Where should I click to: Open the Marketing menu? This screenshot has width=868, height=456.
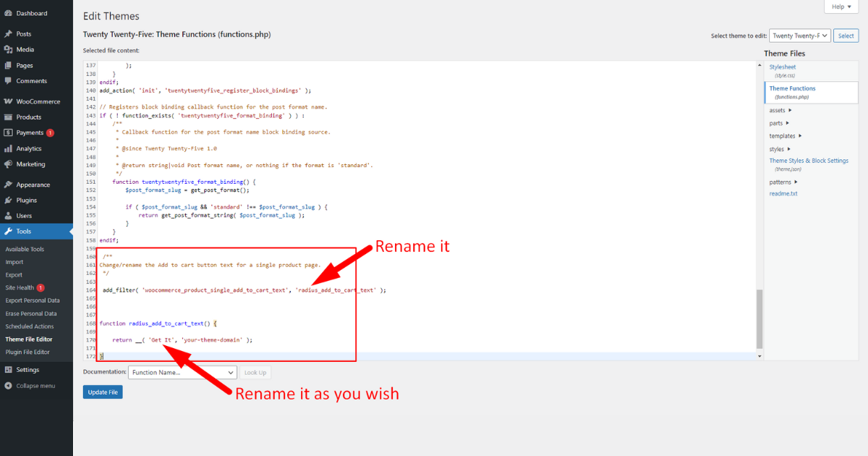pyautogui.click(x=36, y=164)
